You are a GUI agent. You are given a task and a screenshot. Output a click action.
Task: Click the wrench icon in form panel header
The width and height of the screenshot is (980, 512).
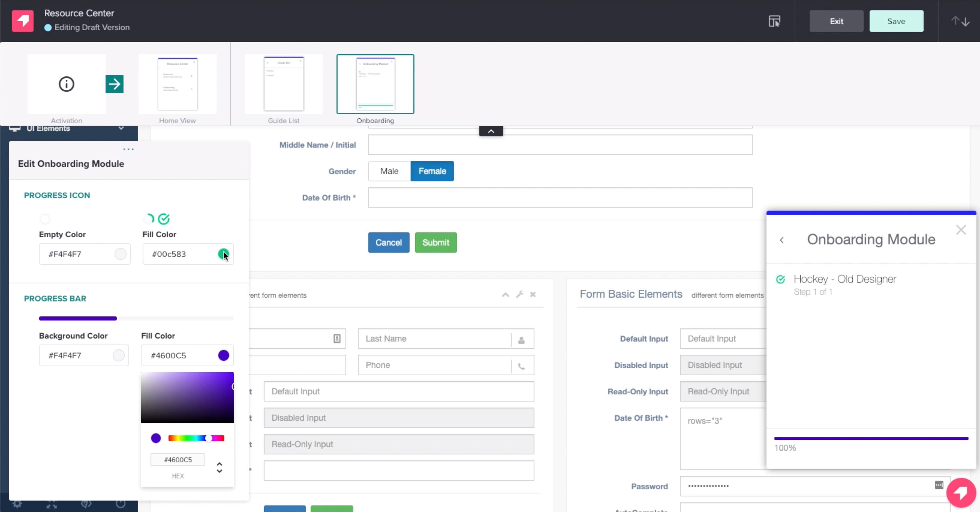pos(519,294)
